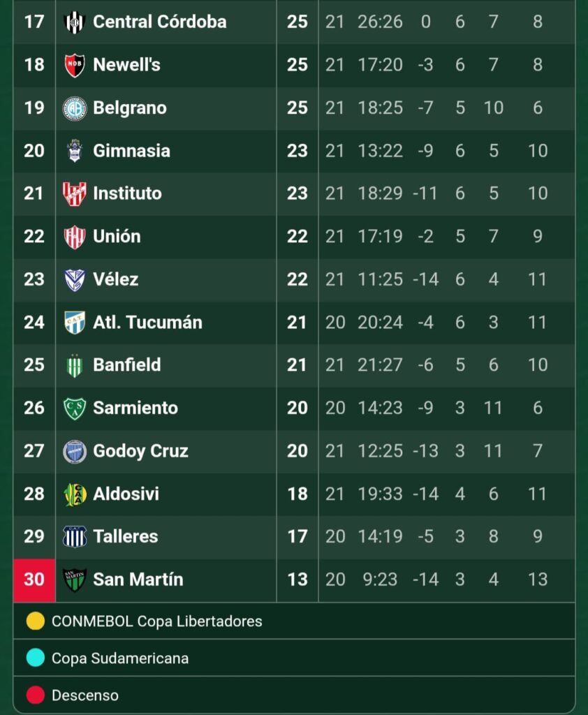The width and height of the screenshot is (588, 715).
Task: Open the San Martín team page
Action: [138, 579]
